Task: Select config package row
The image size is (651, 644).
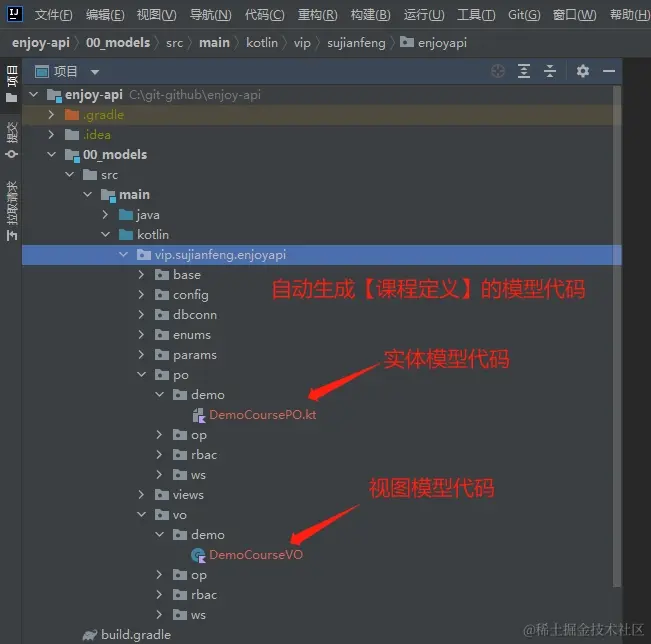Action: coord(322,295)
